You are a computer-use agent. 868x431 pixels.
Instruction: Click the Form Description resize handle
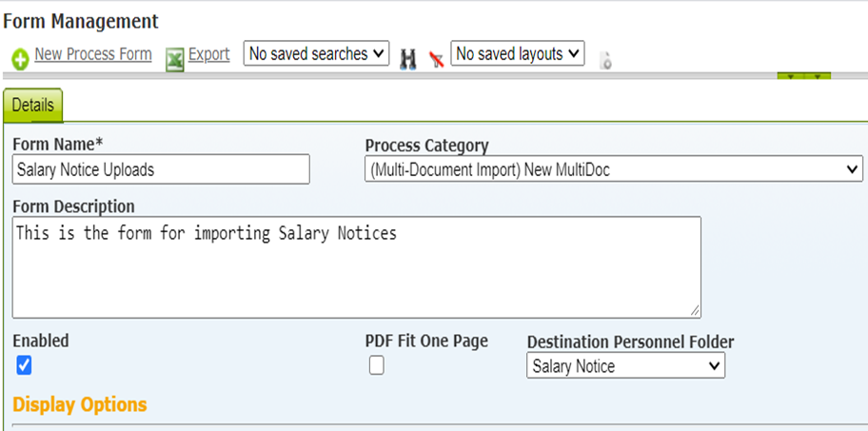tap(695, 310)
